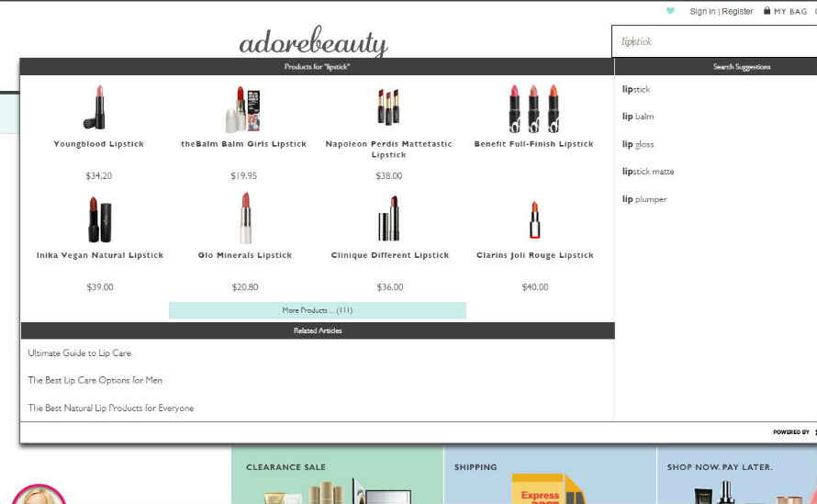Screen dimensions: 817x504
Task: Expand More Products (111) results
Action: coord(317,310)
